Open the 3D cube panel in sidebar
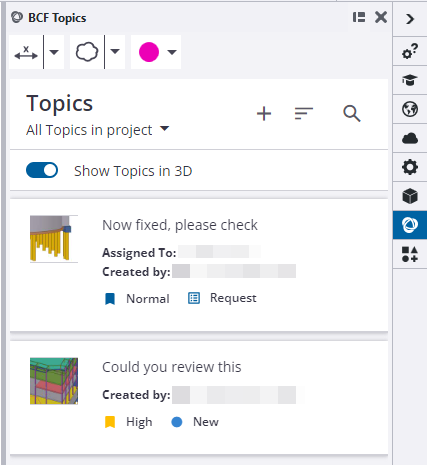 [x=410, y=196]
